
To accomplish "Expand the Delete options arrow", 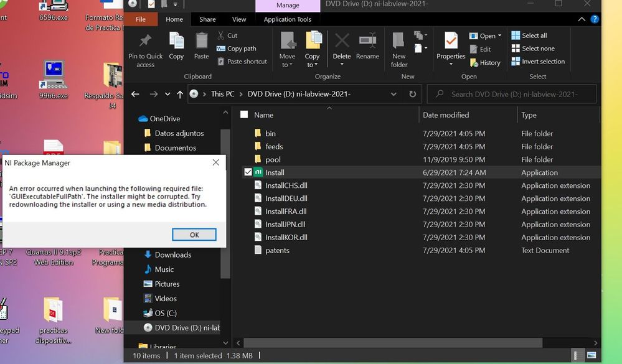I will coord(342,64).
